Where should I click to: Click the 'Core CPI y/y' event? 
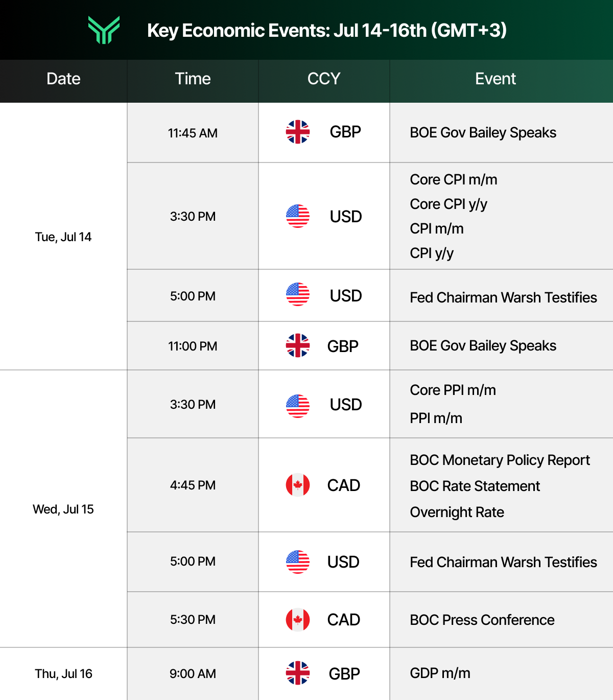tap(449, 204)
